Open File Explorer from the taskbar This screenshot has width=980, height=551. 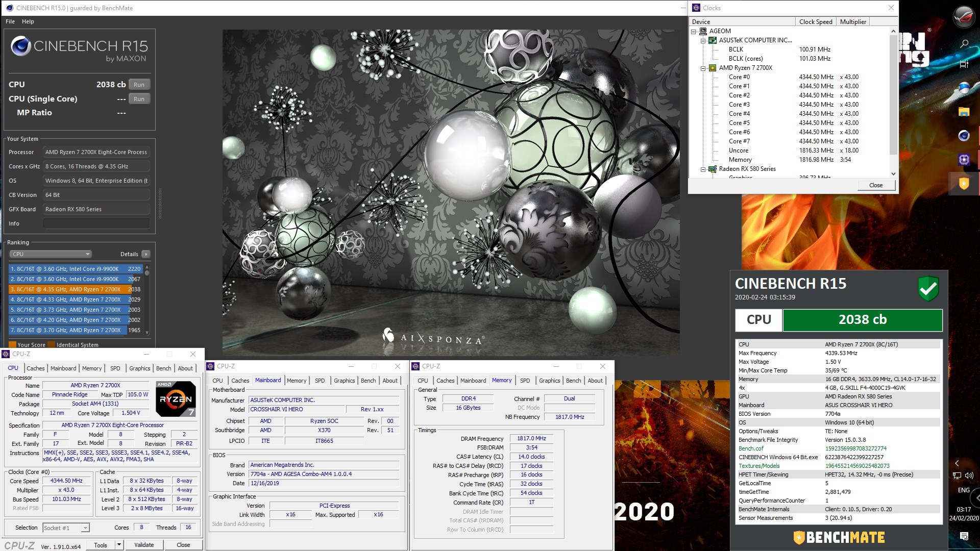pyautogui.click(x=964, y=112)
